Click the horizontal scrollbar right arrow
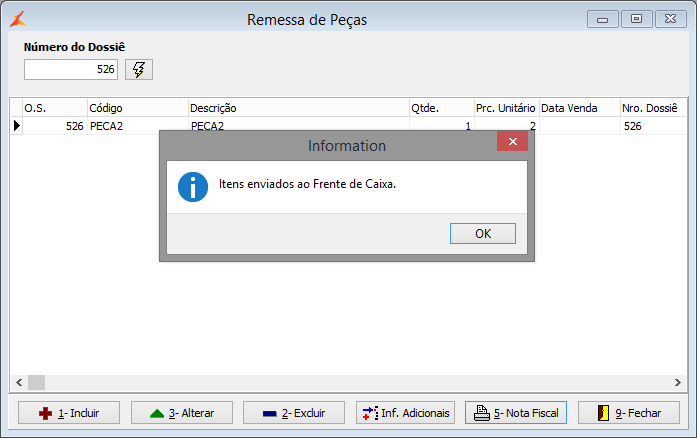This screenshot has width=697, height=438. [x=677, y=382]
